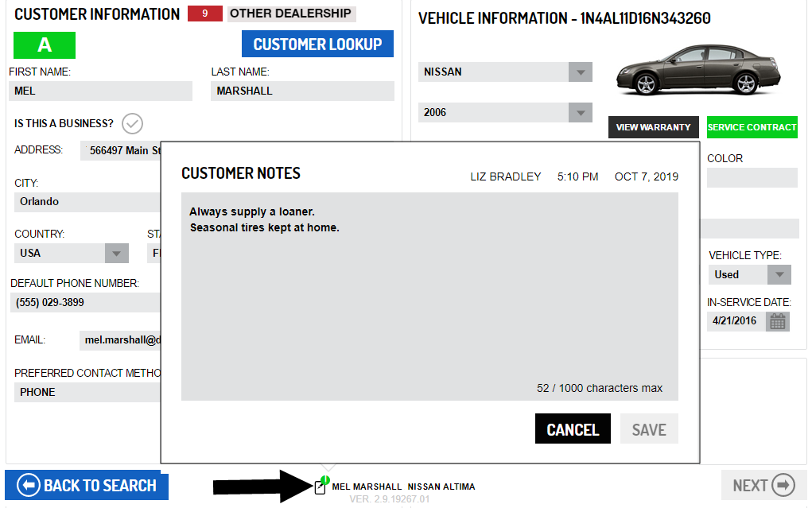
Task: Expand the USA country dropdown
Action: tap(117, 254)
